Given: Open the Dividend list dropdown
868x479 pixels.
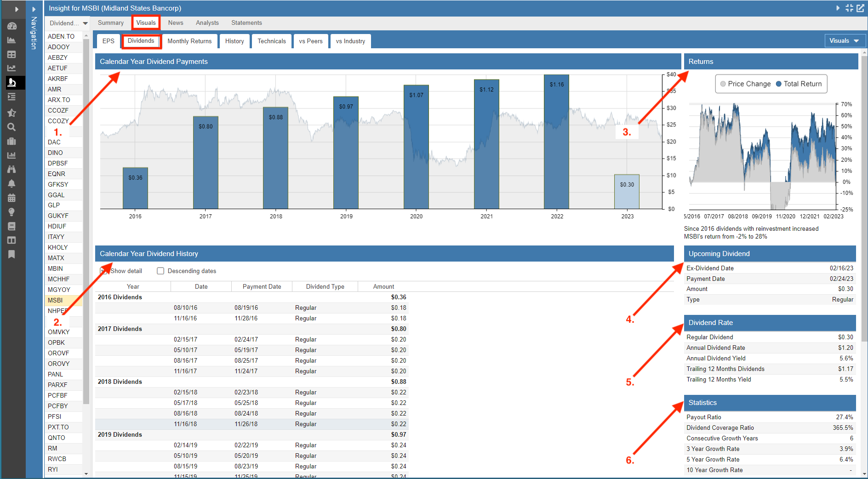Looking at the screenshot, I should pos(69,23).
